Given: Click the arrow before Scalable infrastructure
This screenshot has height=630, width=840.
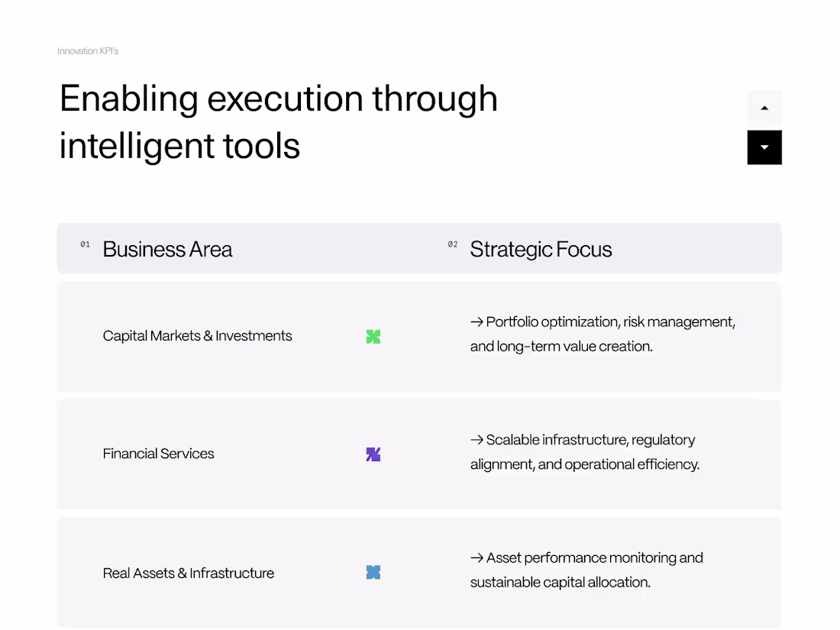Looking at the screenshot, I should 477,440.
